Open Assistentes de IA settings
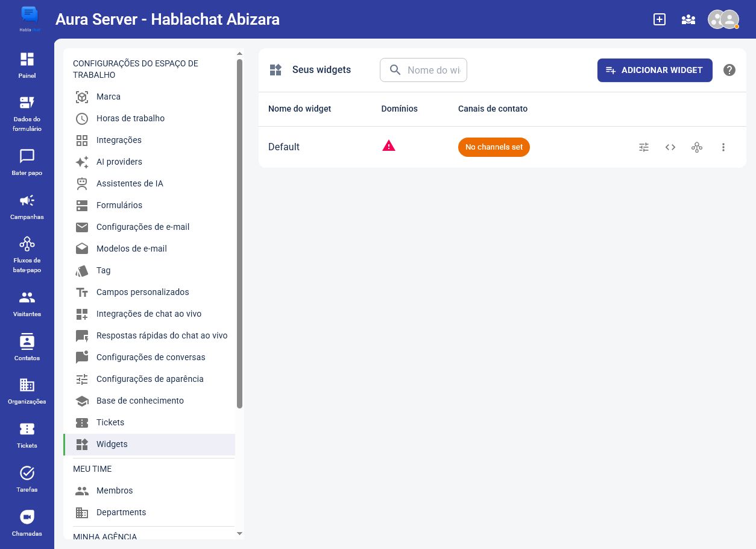756x549 pixels. [x=150, y=183]
